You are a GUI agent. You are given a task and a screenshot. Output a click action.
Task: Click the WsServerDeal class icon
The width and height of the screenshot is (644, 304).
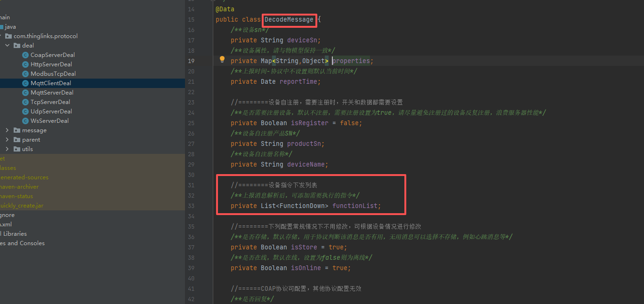(x=25, y=121)
